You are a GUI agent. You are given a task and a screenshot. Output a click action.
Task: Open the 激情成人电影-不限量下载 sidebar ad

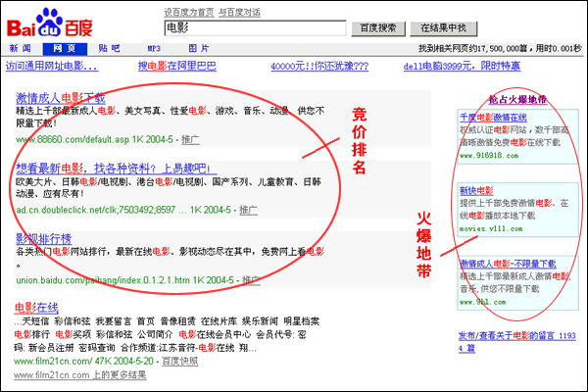click(x=508, y=264)
